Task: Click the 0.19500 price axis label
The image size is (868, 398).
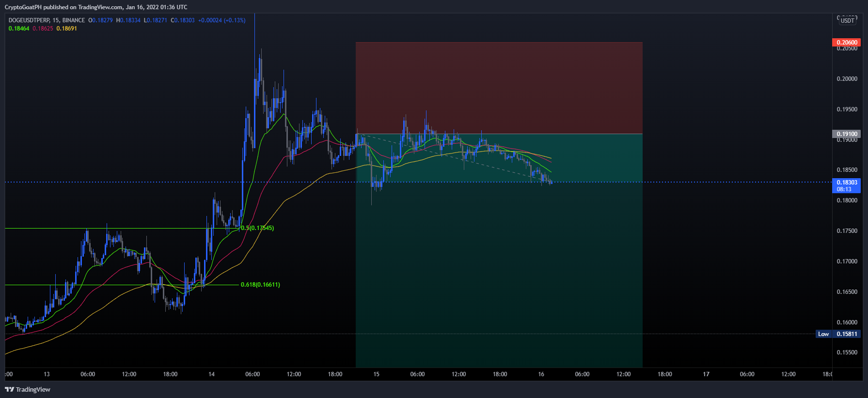Action: [847, 109]
